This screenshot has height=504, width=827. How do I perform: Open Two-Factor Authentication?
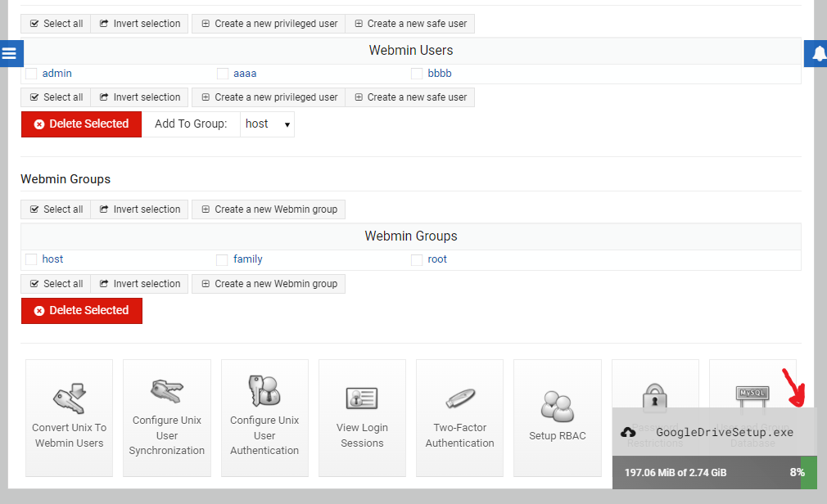coord(459,418)
